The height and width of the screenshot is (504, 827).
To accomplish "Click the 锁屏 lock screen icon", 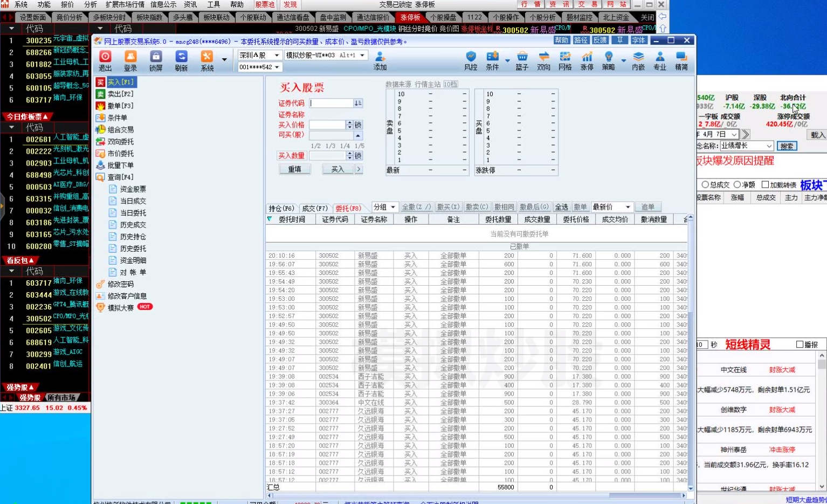I will (156, 60).
